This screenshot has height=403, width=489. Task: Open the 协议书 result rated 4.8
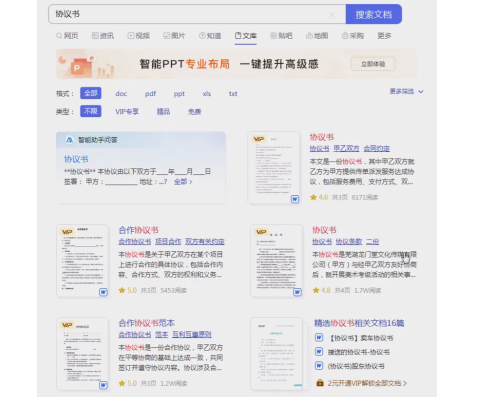click(x=324, y=230)
